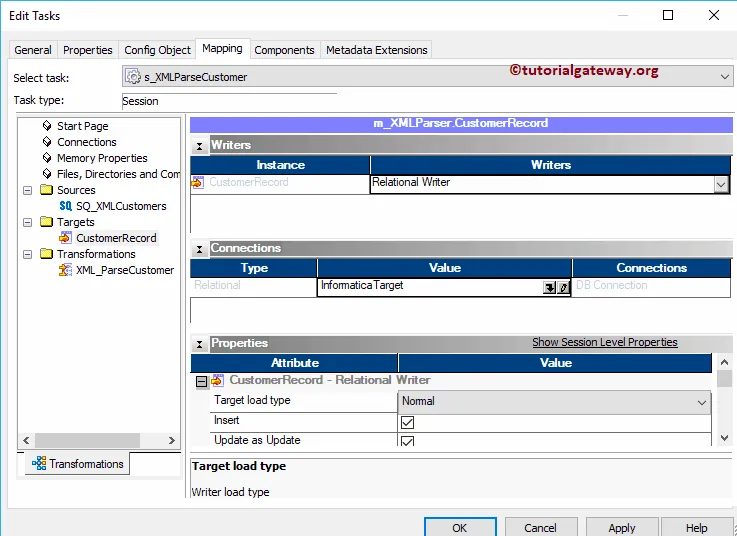The width and height of the screenshot is (737, 536).
Task: Click the DB Connection cell
Action: point(651,285)
